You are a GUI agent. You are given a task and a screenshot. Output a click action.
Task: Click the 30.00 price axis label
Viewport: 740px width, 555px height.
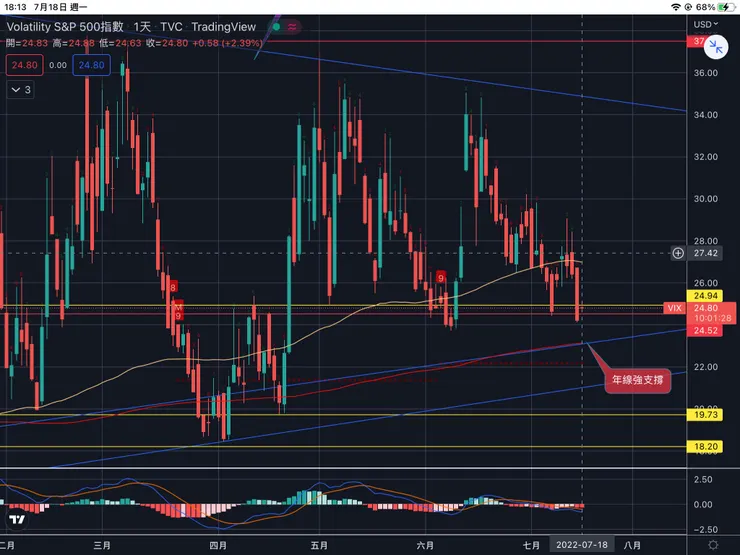[x=706, y=199]
